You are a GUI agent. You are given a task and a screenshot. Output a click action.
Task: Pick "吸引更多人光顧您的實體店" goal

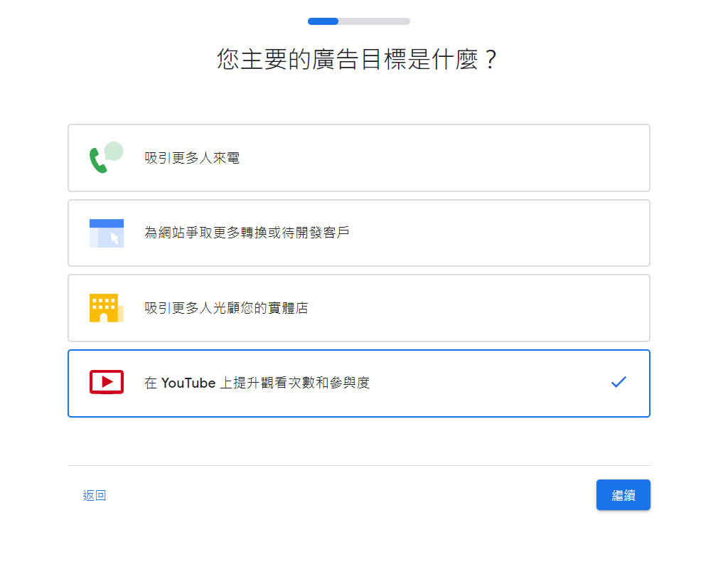pos(226,308)
